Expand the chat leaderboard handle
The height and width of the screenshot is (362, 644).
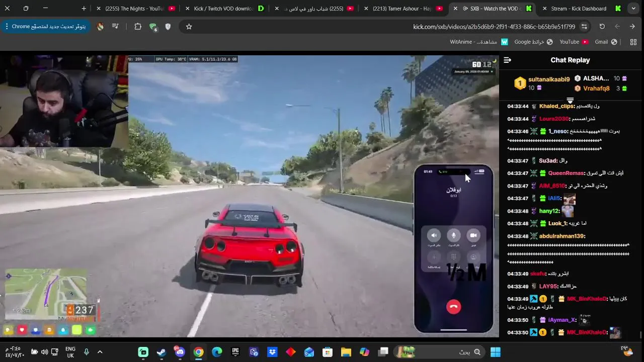570,101
